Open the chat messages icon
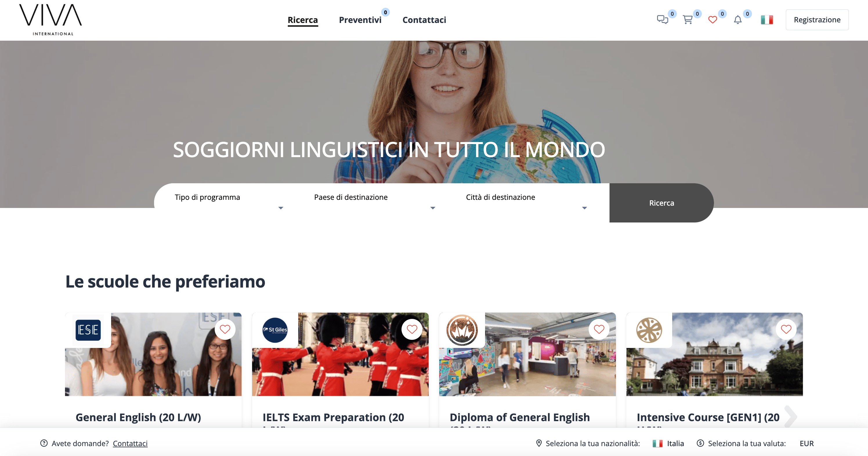The image size is (868, 456). [x=662, y=19]
